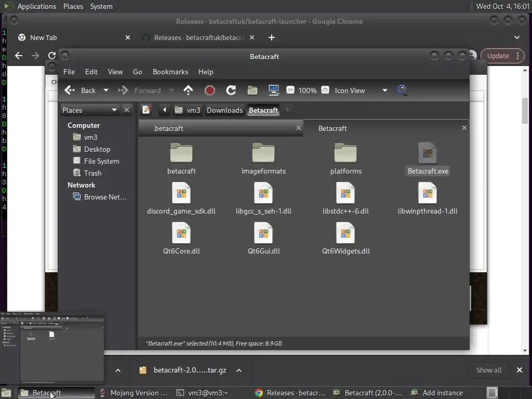Click Show all downloads button
Image resolution: width=532 pixels, height=399 pixels.
coord(488,370)
